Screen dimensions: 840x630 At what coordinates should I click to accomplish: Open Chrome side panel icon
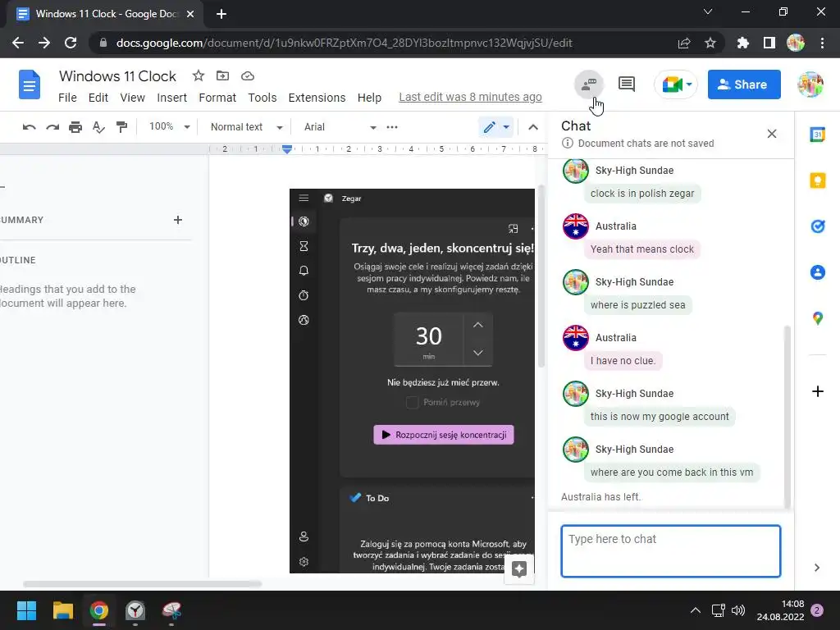click(769, 43)
